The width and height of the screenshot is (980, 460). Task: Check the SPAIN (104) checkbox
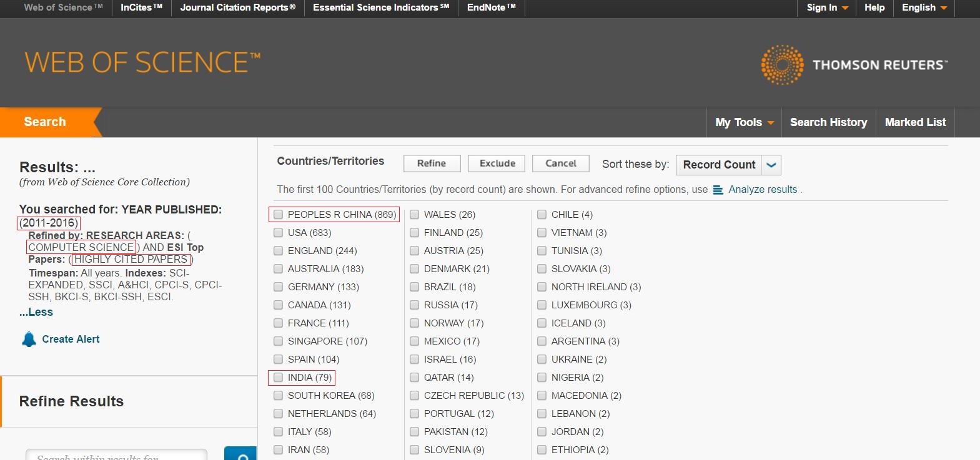[x=279, y=360]
